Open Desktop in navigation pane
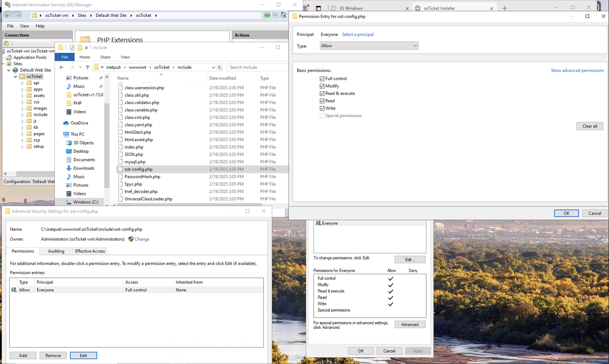 [81, 151]
